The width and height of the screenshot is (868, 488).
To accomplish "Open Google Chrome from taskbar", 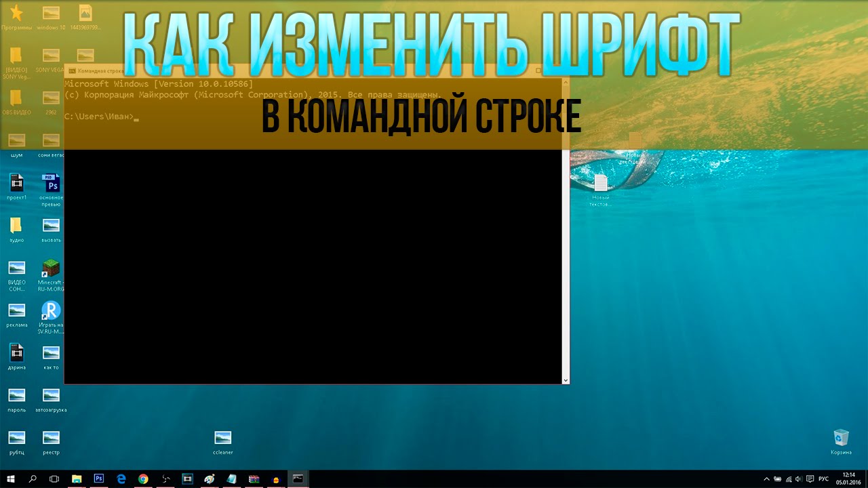I will coord(143,479).
